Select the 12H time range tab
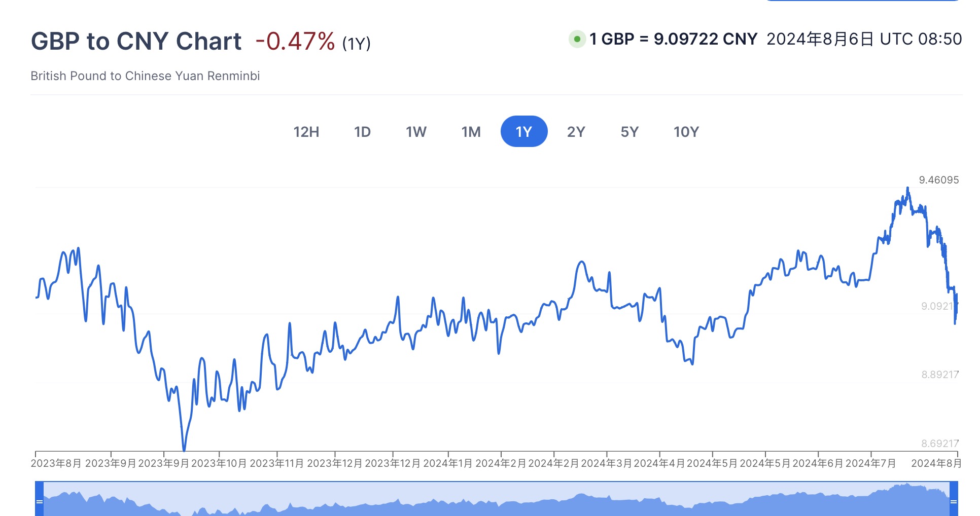This screenshot has height=516, width=980. 306,132
